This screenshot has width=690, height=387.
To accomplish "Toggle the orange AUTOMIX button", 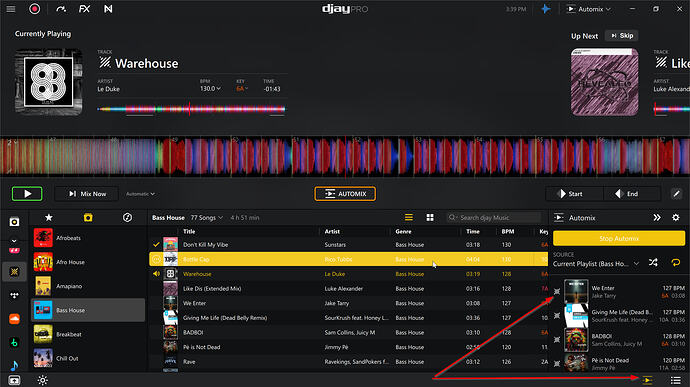I will point(345,194).
